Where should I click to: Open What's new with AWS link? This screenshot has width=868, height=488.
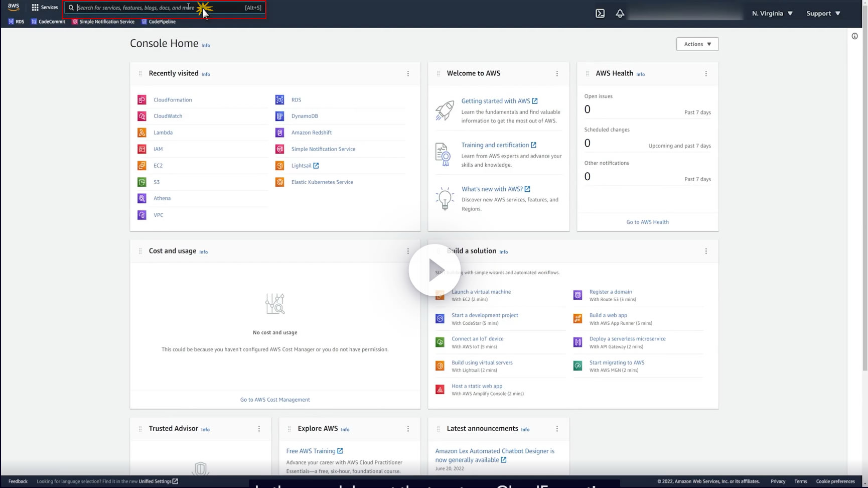[x=496, y=189]
